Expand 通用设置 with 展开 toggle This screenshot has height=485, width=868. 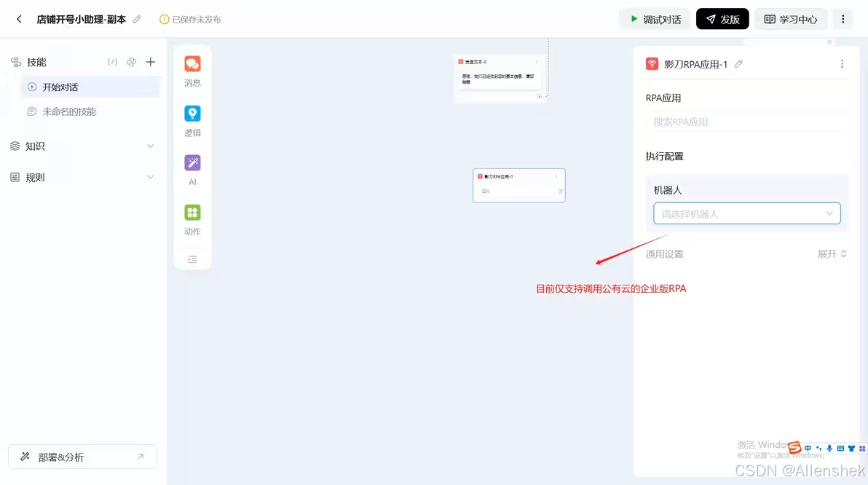pos(832,254)
